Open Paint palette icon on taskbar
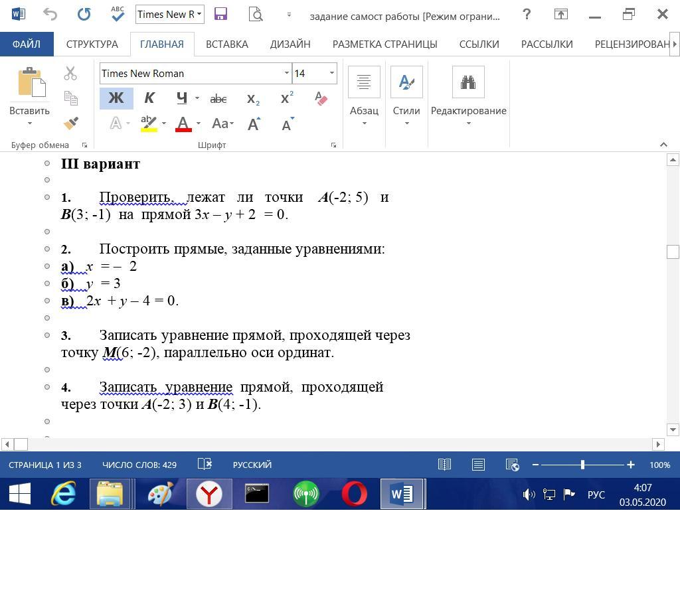Viewport: 680px width, 616px height. point(161,494)
